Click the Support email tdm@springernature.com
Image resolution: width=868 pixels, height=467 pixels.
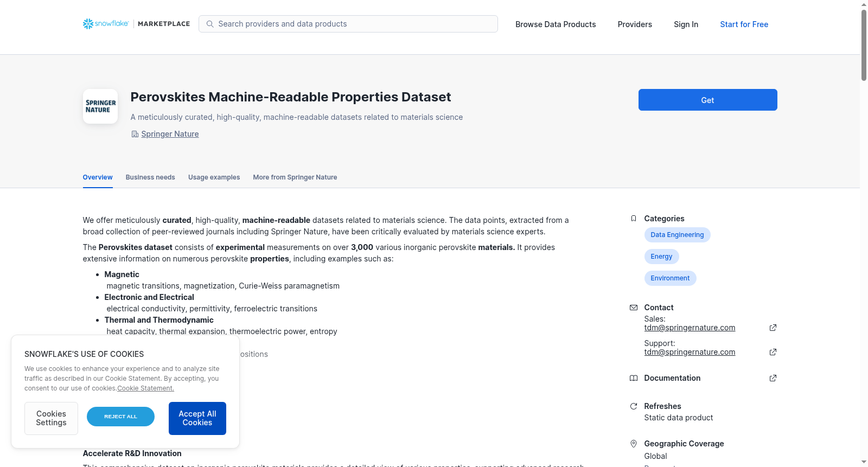(690, 352)
